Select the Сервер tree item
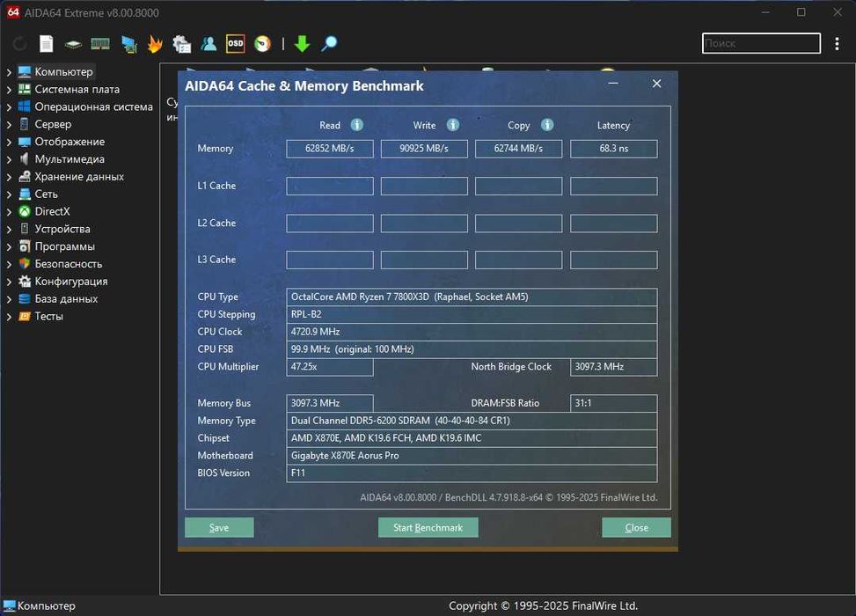 coord(53,124)
